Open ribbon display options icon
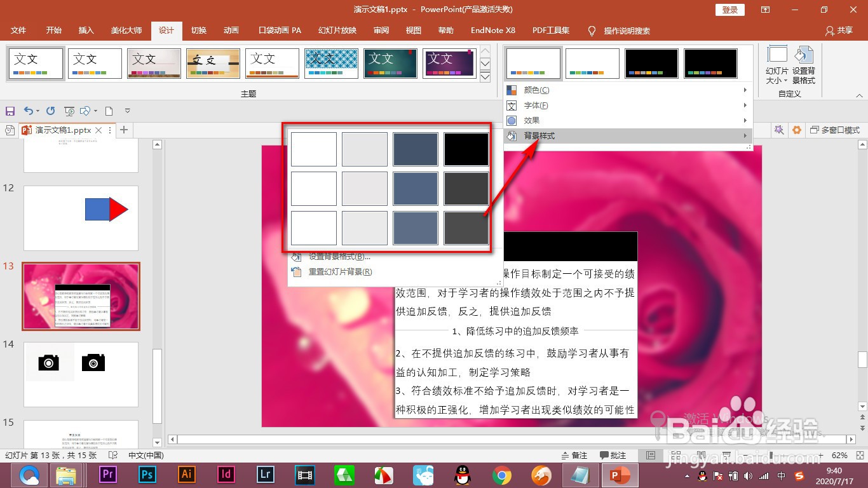The height and width of the screenshot is (488, 868). pyautogui.click(x=765, y=10)
